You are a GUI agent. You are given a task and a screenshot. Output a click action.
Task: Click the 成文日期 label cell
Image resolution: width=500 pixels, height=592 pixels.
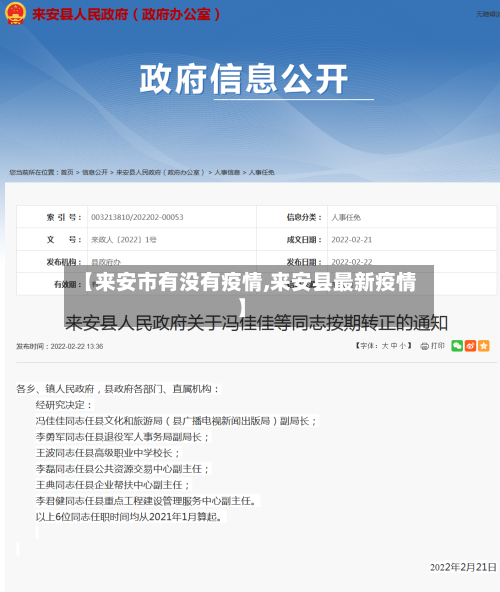click(x=292, y=239)
